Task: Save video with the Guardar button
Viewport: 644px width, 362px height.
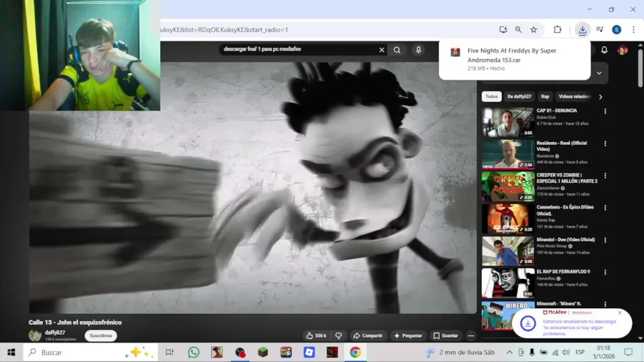Action: tap(446, 335)
